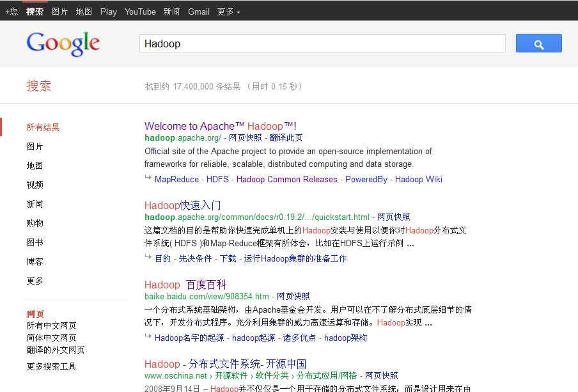The height and width of the screenshot is (392, 578).
Task: Open the Hadoop 百度百科 result title
Action: tap(185, 285)
